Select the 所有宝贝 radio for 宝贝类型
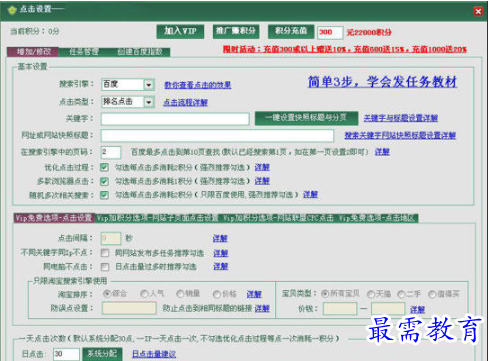Image resolution: width=490 pixels, height=361 pixels. (325, 294)
